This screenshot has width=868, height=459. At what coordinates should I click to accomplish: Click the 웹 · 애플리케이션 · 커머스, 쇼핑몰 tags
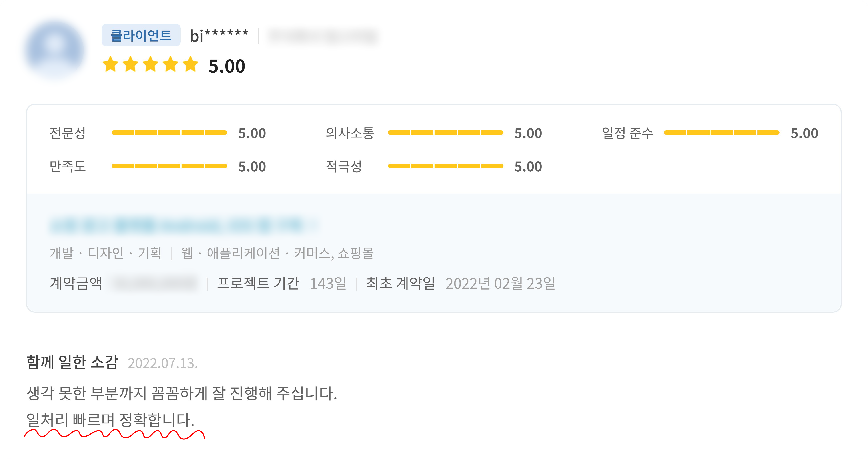coord(277,253)
